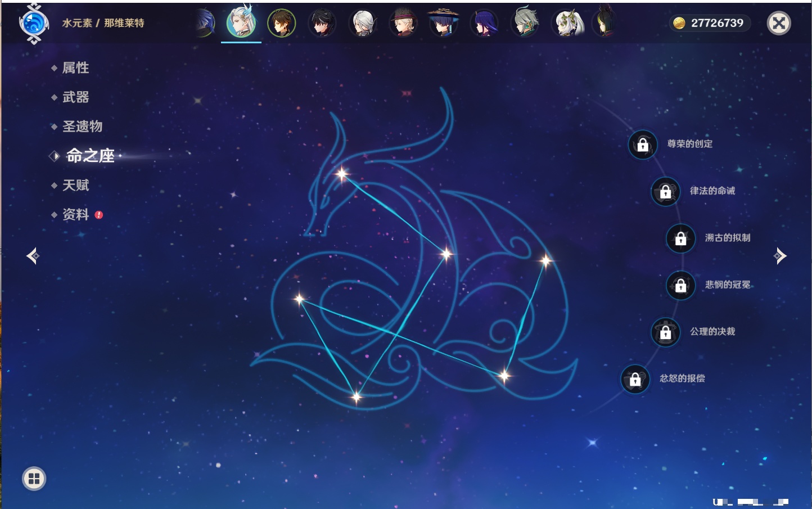This screenshot has height=509, width=812.
Task: Pick the top-hat Lyney portrait
Action: click(403, 23)
